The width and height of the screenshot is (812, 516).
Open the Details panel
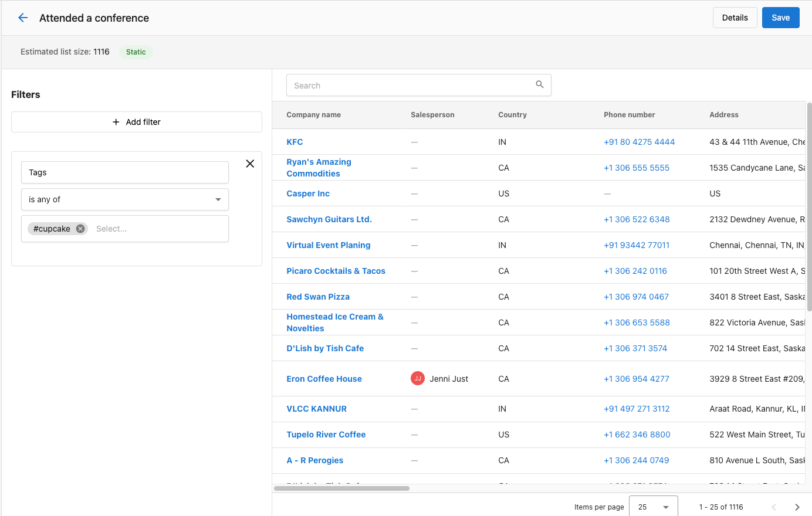click(x=735, y=18)
